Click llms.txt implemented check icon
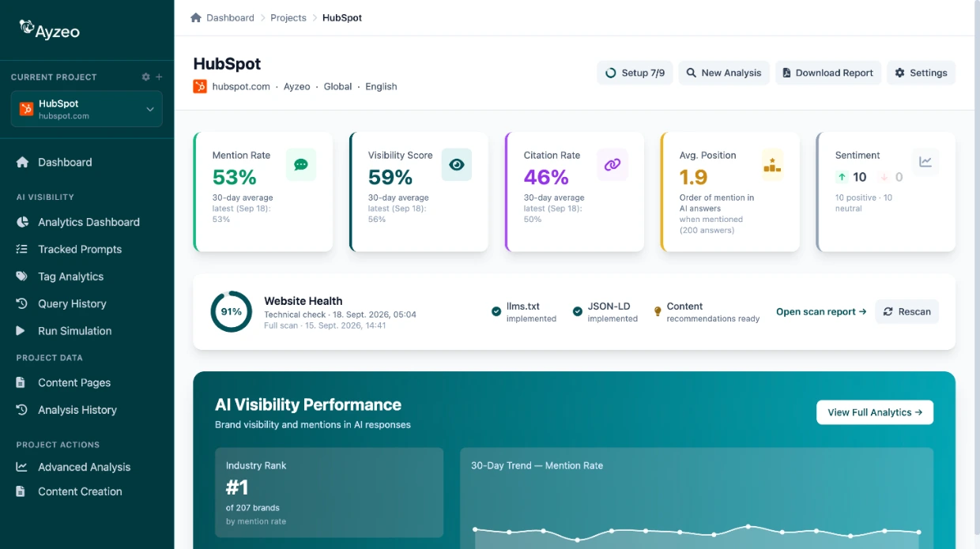The image size is (980, 549). coord(496,311)
